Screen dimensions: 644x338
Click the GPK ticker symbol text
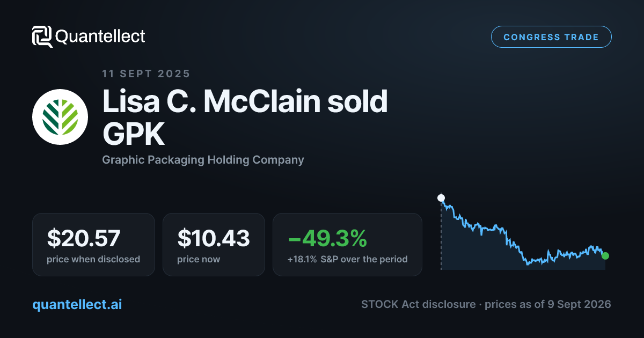[x=134, y=135]
